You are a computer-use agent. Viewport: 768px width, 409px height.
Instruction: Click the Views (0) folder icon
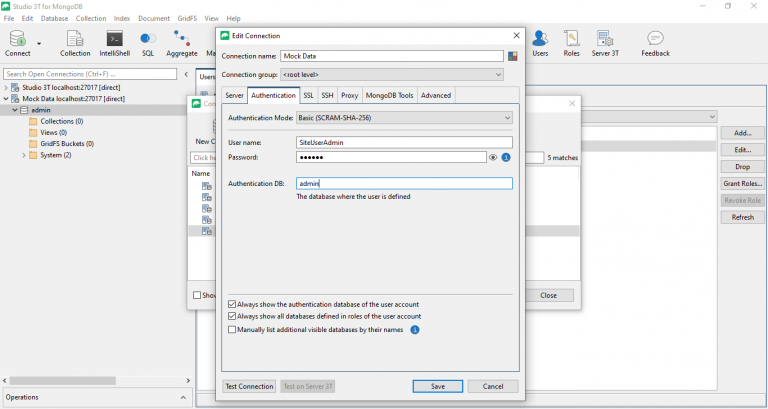33,132
